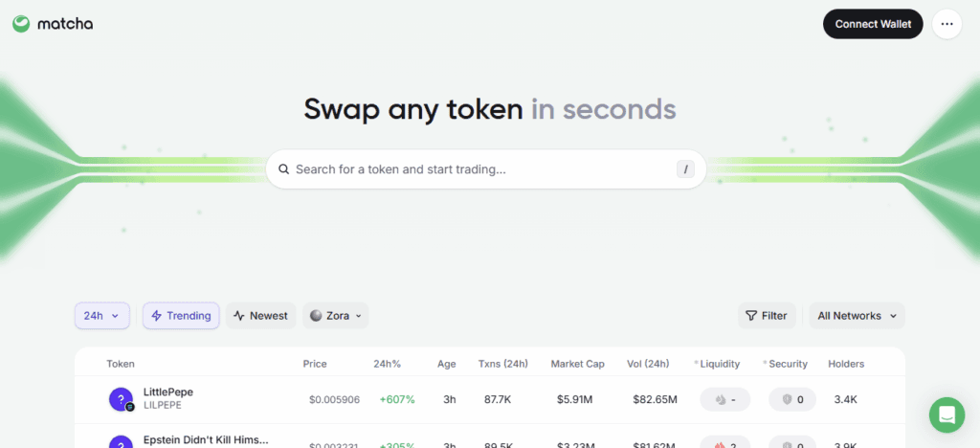Click the LittlePepe token avatar icon
980x448 pixels.
point(122,399)
